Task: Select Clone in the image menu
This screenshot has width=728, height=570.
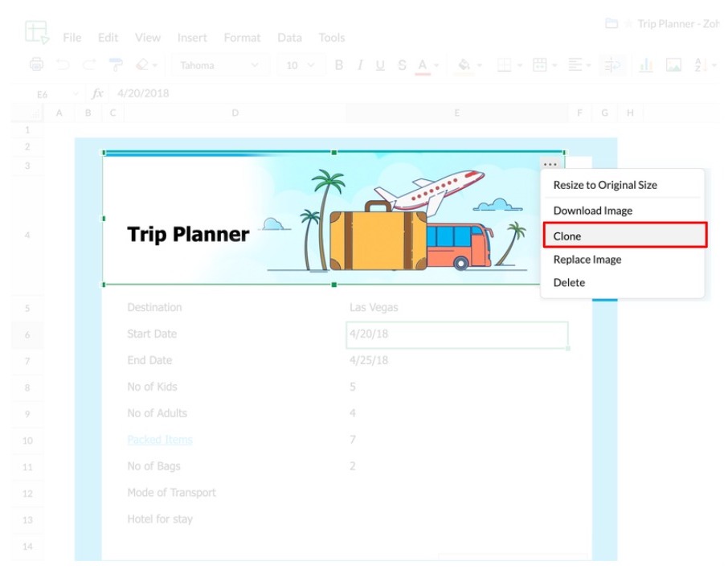Action: coord(625,235)
